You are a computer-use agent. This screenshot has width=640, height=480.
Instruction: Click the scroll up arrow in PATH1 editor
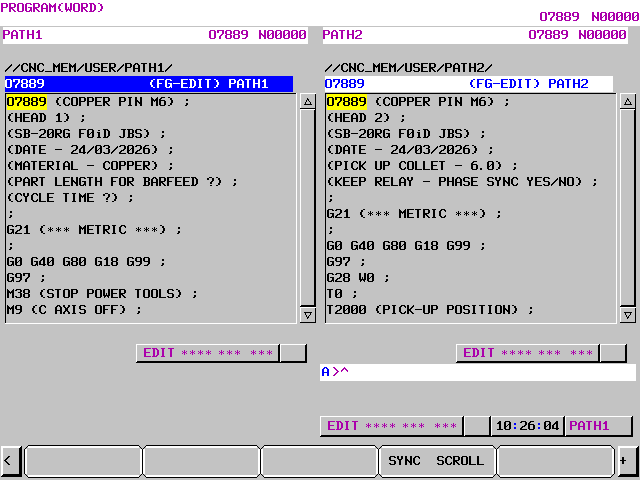pos(307,102)
